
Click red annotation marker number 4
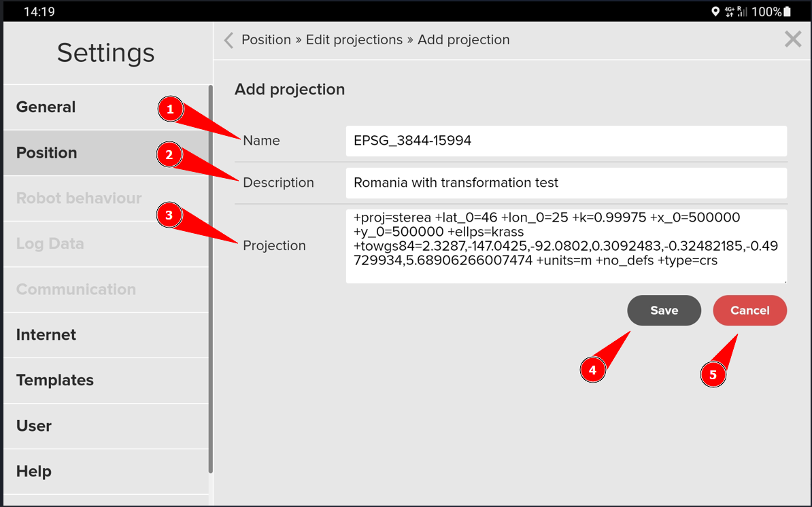point(592,370)
